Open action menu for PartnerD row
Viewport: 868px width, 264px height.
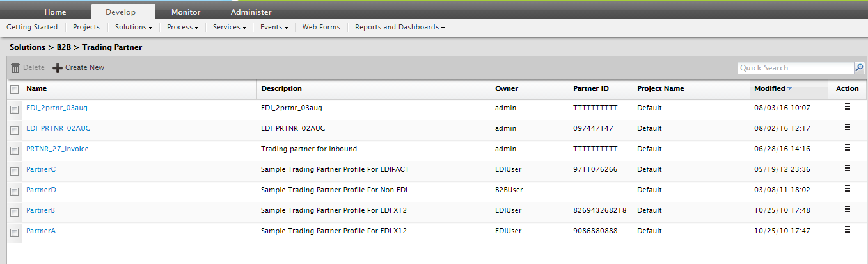tap(848, 189)
